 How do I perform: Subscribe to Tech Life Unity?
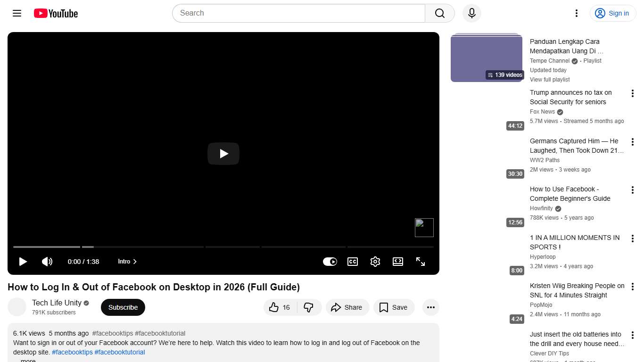123,307
